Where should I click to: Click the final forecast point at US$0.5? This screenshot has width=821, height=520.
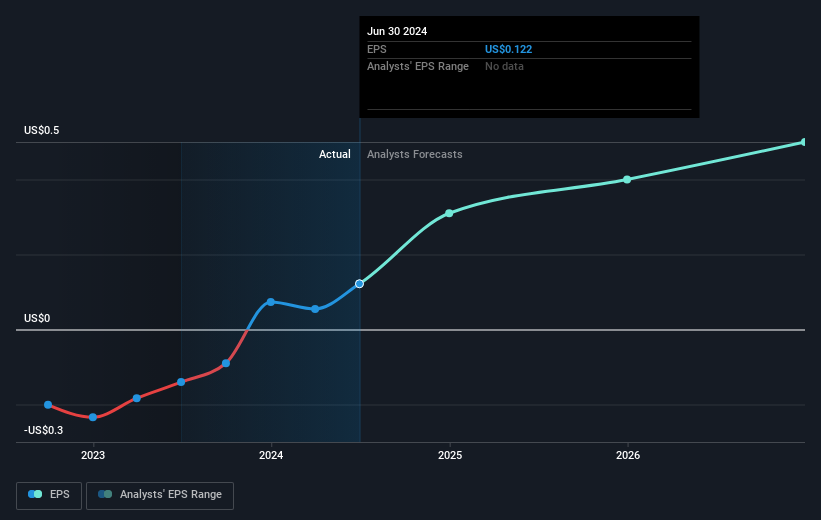(804, 142)
